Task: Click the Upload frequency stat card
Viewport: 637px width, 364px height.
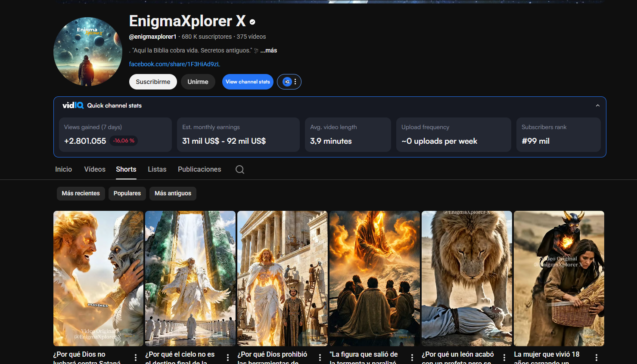Action: click(x=454, y=135)
